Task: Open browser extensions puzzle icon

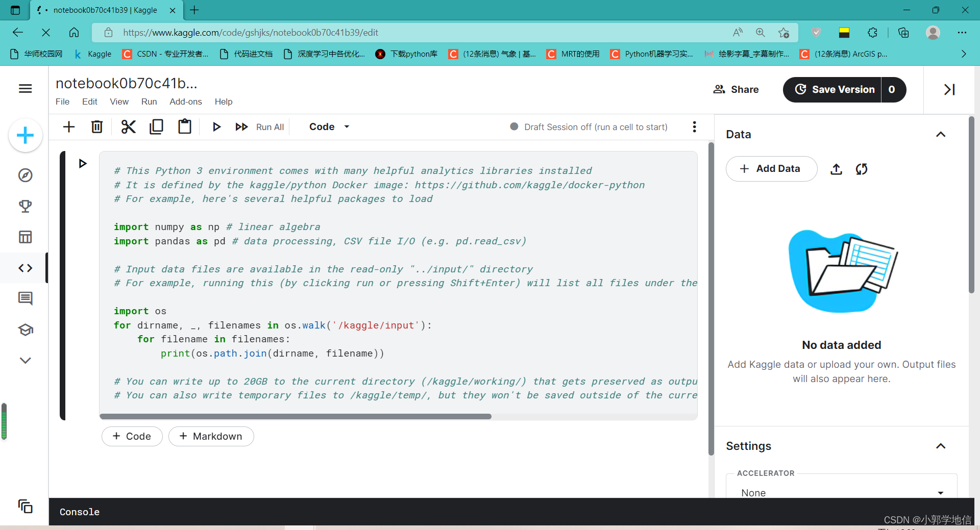Action: pyautogui.click(x=872, y=33)
